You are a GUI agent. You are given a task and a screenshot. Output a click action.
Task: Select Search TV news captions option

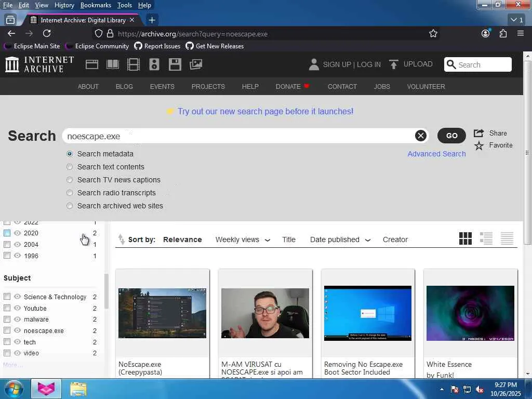(x=70, y=180)
